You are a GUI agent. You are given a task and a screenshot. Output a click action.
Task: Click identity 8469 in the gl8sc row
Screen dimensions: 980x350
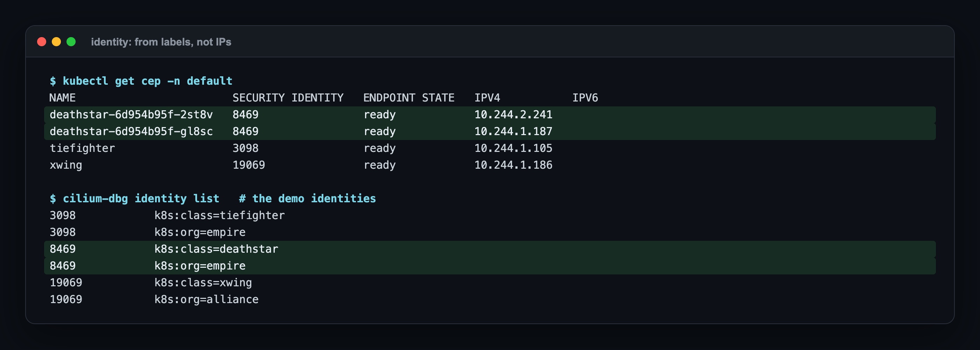[245, 131]
